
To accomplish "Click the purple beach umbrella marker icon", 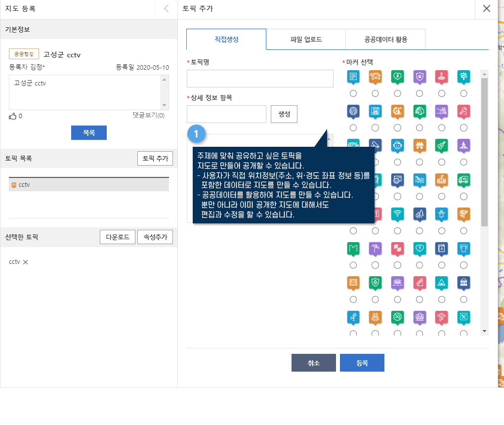I will 375,248.
